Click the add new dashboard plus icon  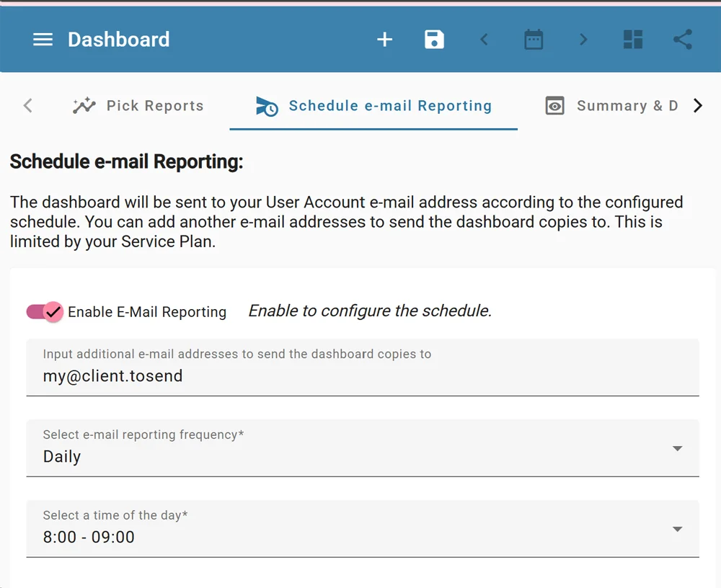pos(384,40)
